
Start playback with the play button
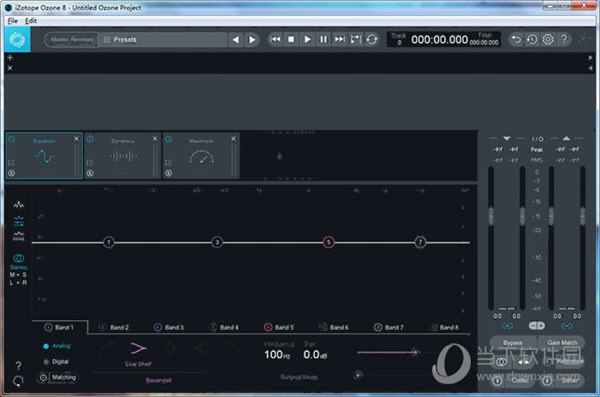click(307, 39)
